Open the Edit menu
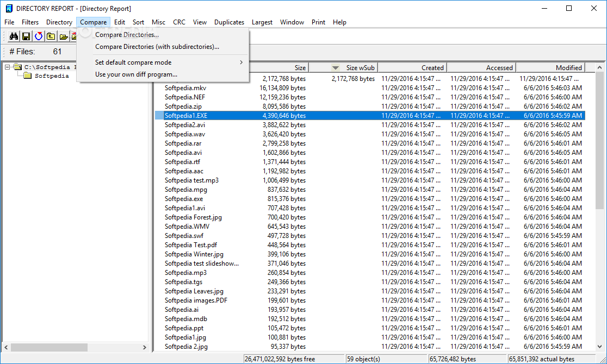 pos(120,22)
